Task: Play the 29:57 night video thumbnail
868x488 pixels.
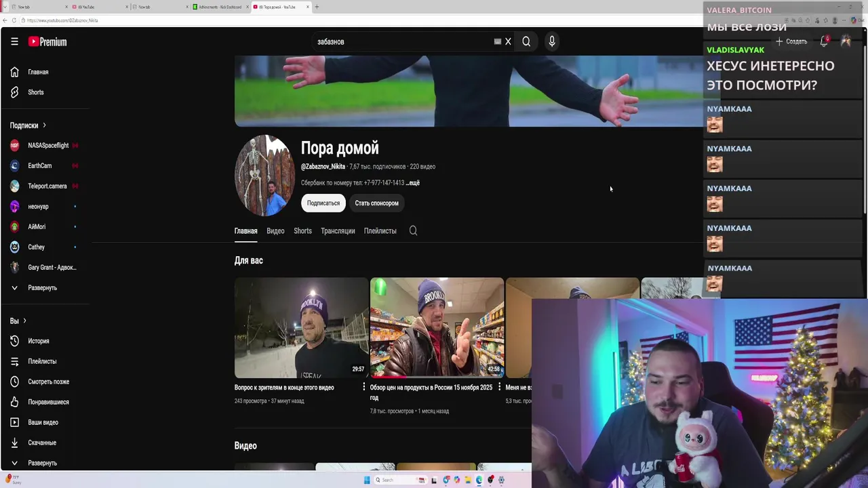Action: tap(301, 327)
